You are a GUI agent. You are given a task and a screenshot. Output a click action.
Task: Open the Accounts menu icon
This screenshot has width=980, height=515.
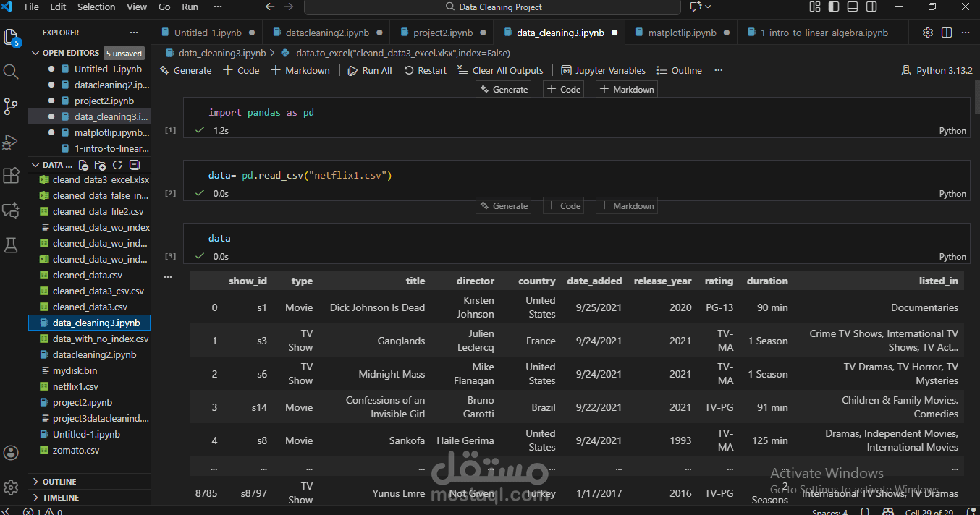11,453
